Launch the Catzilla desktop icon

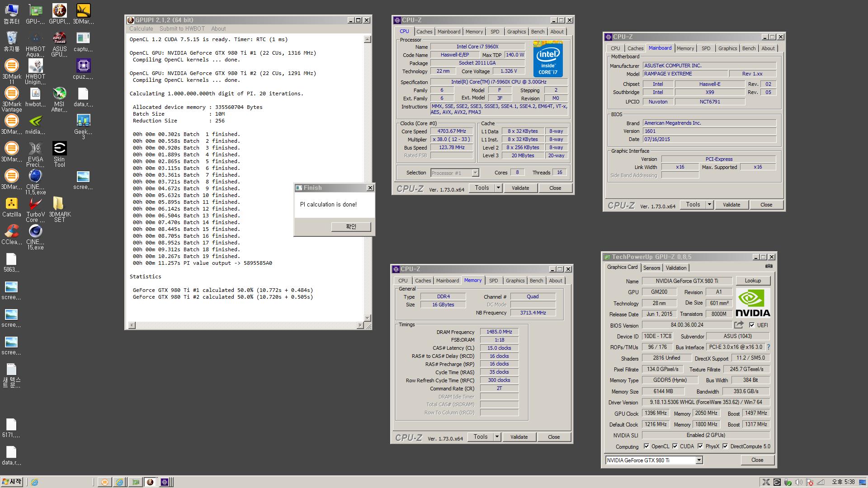coord(12,206)
